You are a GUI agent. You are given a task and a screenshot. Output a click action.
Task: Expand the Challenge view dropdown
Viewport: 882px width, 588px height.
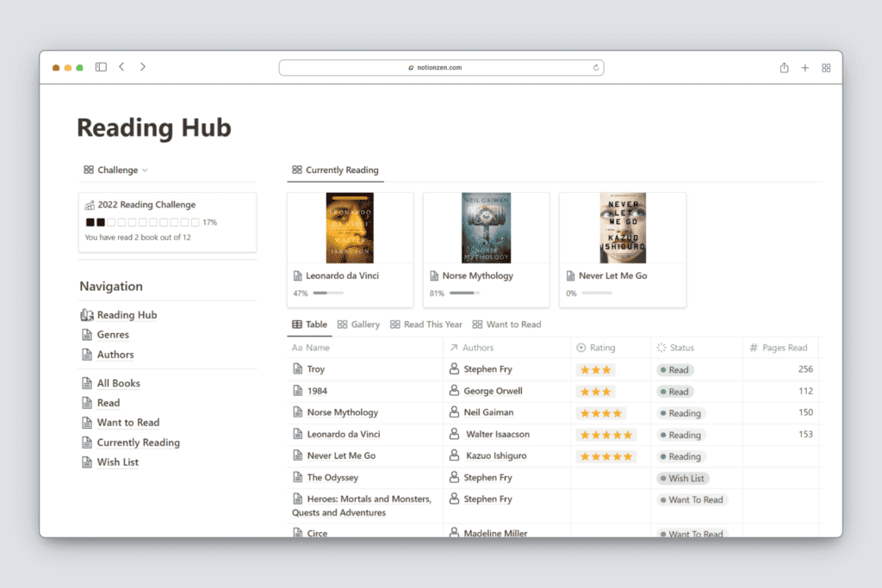click(x=116, y=170)
